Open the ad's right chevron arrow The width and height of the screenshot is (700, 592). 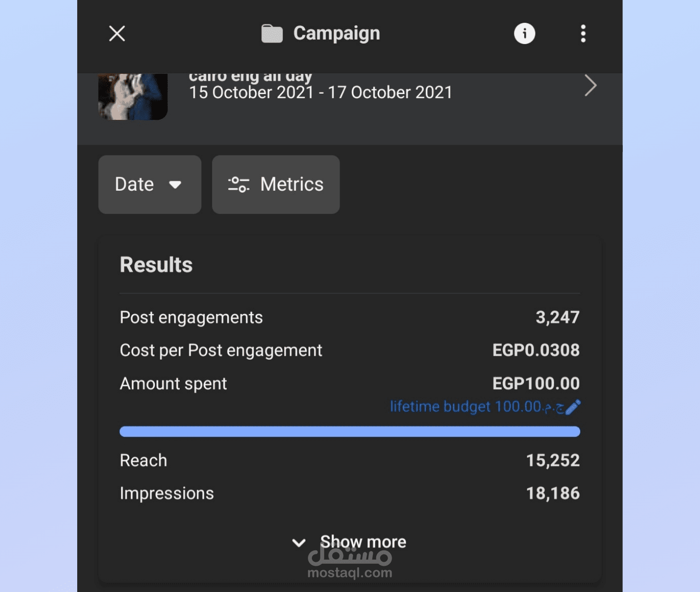(590, 86)
